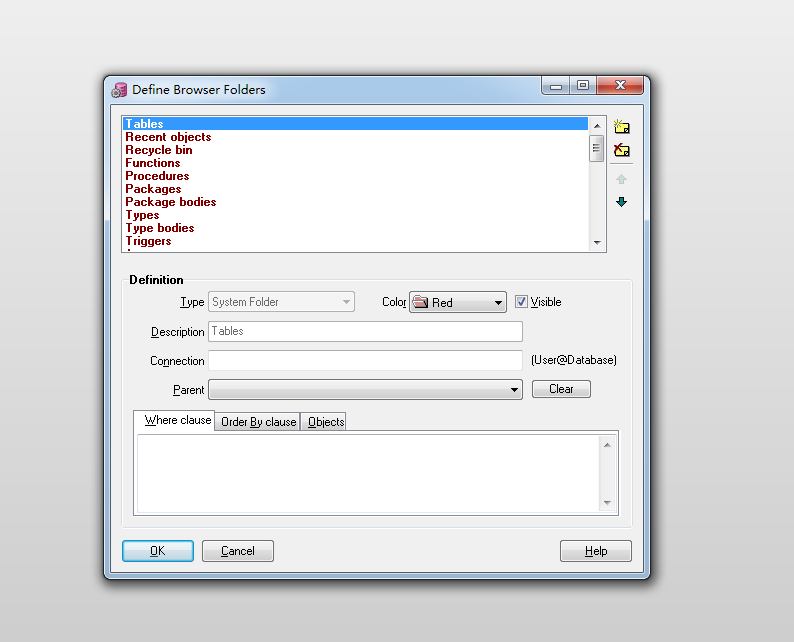Select Triggers in the folder list

coord(355,242)
